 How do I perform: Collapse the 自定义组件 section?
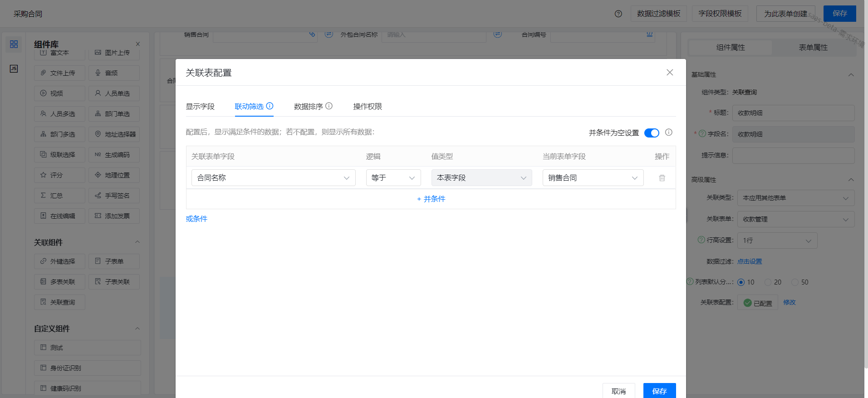coord(137,328)
